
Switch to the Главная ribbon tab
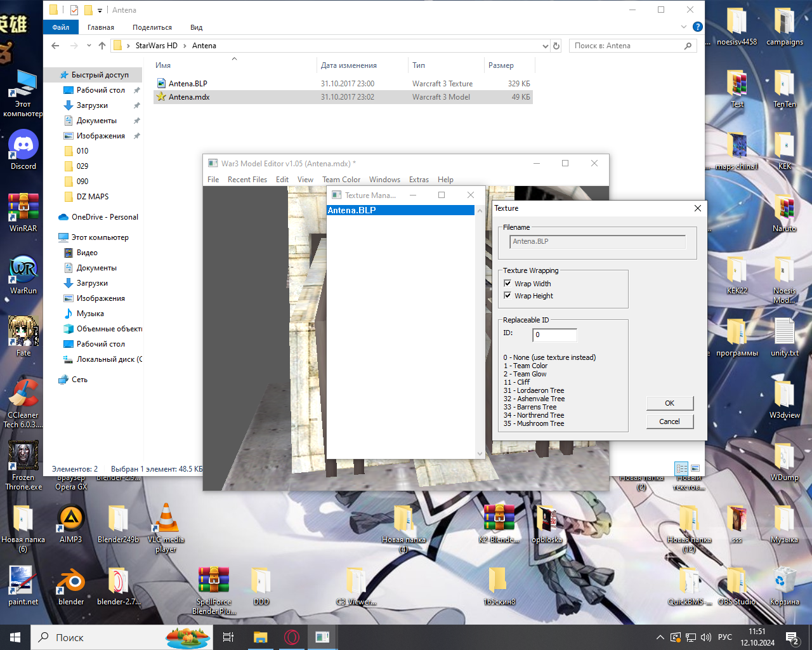pos(101,27)
